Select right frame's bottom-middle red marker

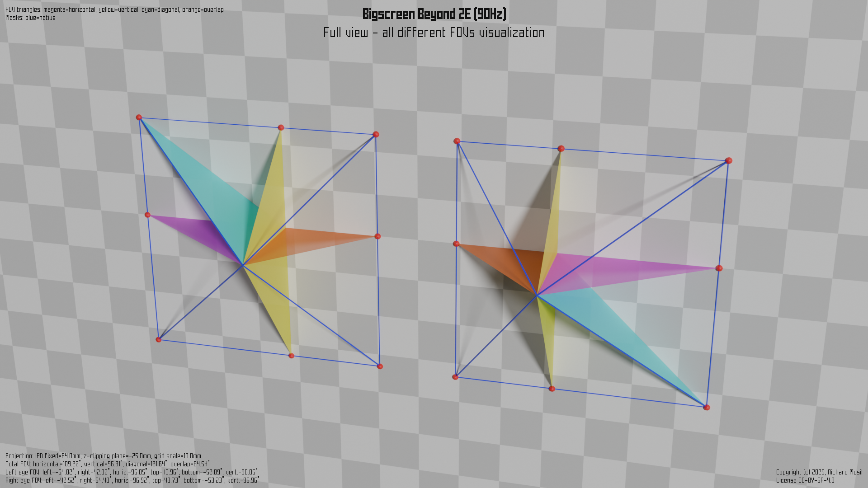552,389
